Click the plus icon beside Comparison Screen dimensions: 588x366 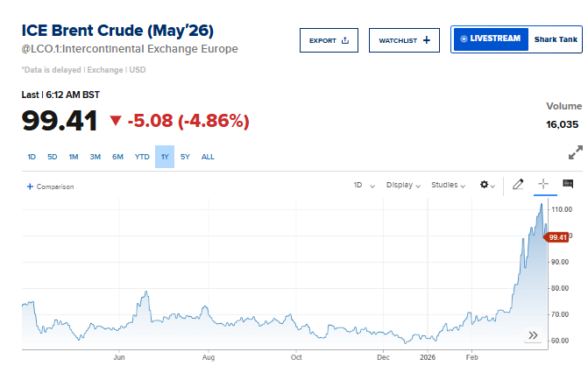(30, 187)
